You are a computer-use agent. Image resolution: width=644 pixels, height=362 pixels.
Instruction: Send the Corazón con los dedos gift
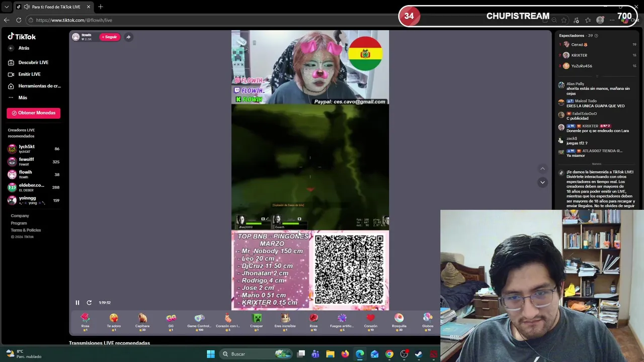tap(228, 322)
